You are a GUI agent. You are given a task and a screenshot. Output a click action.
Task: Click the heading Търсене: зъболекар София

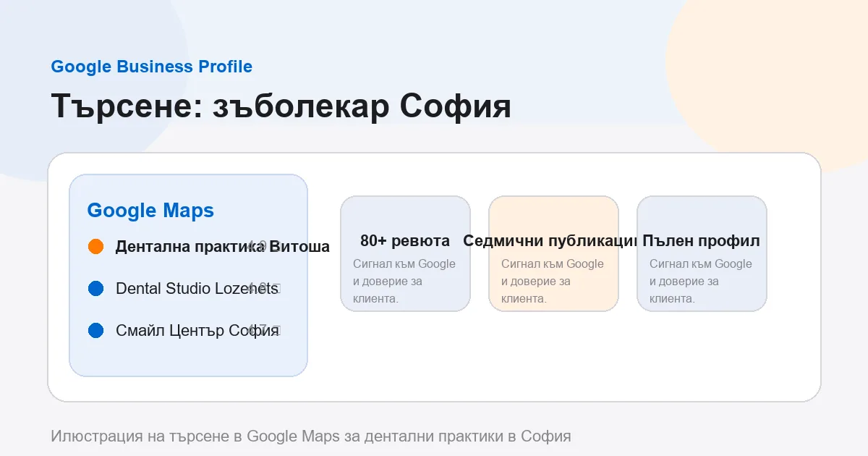(281, 106)
